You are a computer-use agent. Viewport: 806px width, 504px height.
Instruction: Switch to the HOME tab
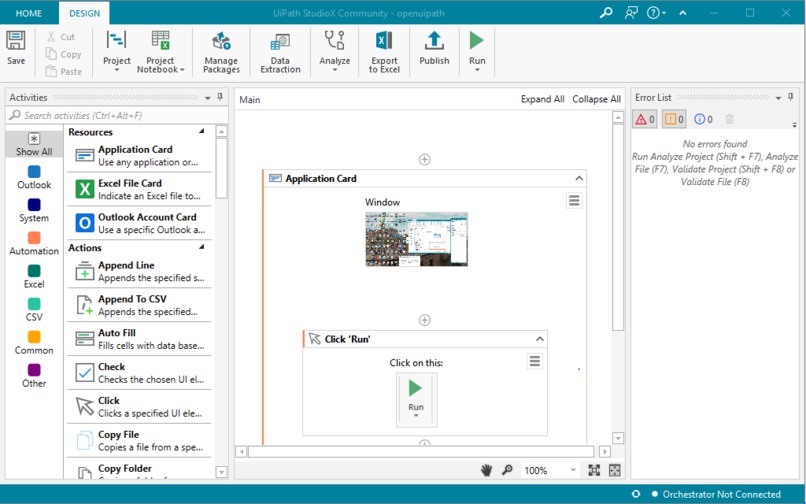29,13
